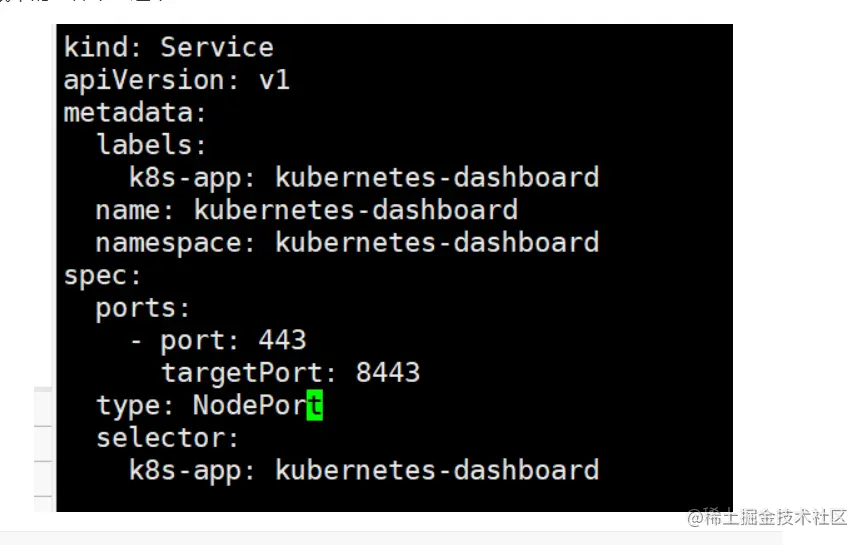865x545 pixels.
Task: Click the namespace: key text
Action: point(176,242)
